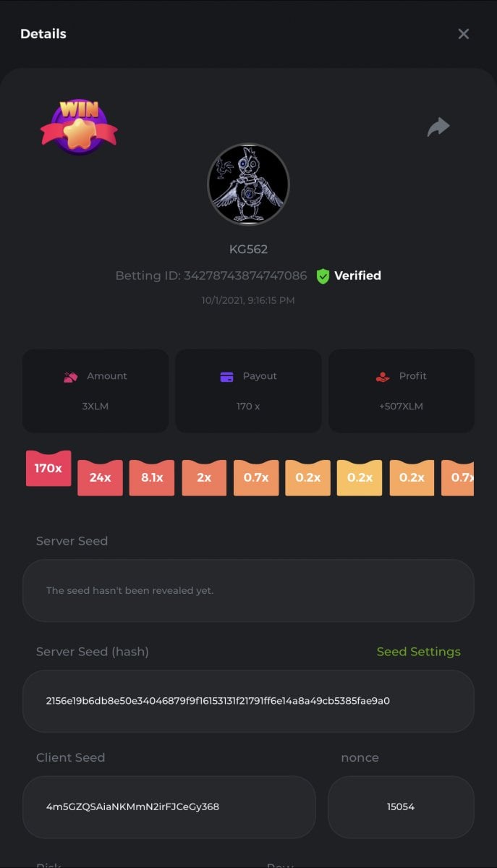Click the Client Seed field
This screenshot has width=497, height=868.
pyautogui.click(x=169, y=807)
